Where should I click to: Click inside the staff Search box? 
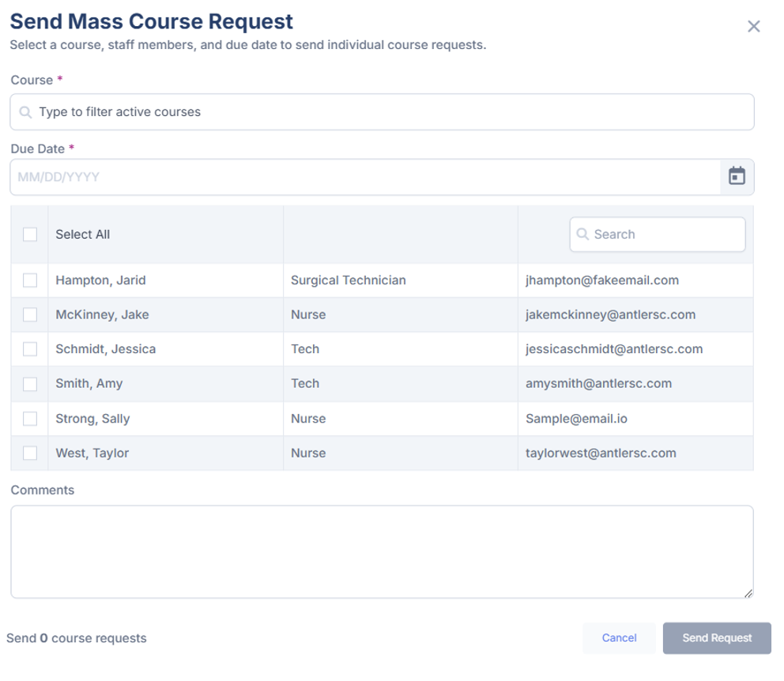click(656, 234)
